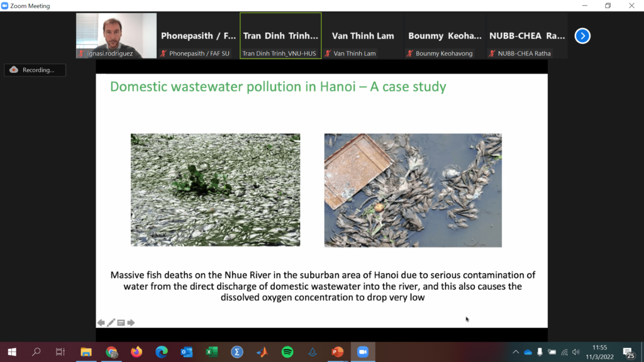Open the slide pen tool
Viewport: 644px width, 362px height.
[x=111, y=322]
